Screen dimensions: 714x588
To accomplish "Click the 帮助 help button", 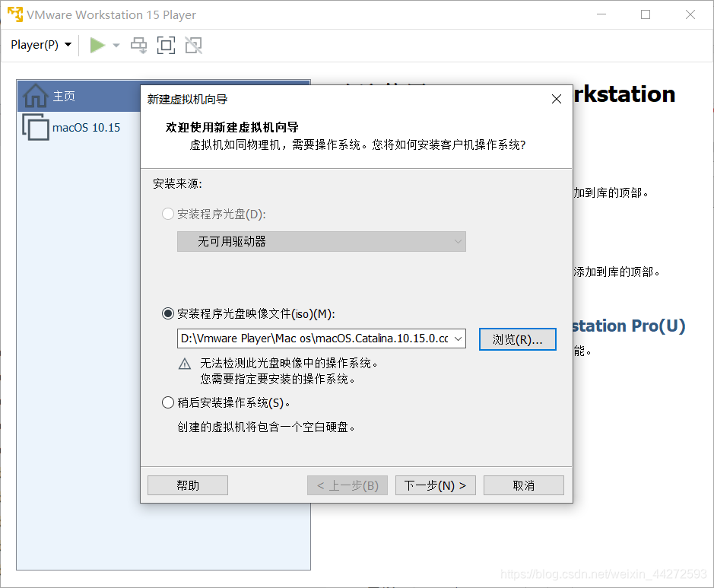I will pyautogui.click(x=188, y=485).
